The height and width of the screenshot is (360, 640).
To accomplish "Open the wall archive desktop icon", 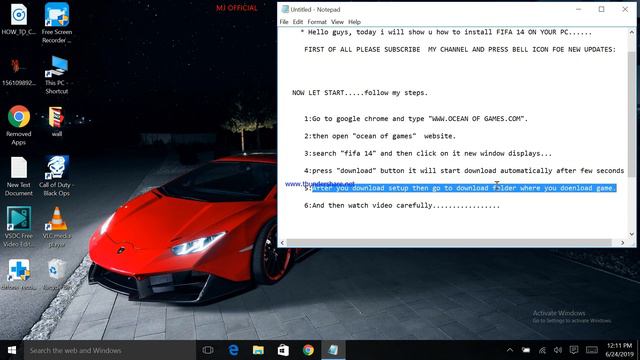I will click(56, 121).
